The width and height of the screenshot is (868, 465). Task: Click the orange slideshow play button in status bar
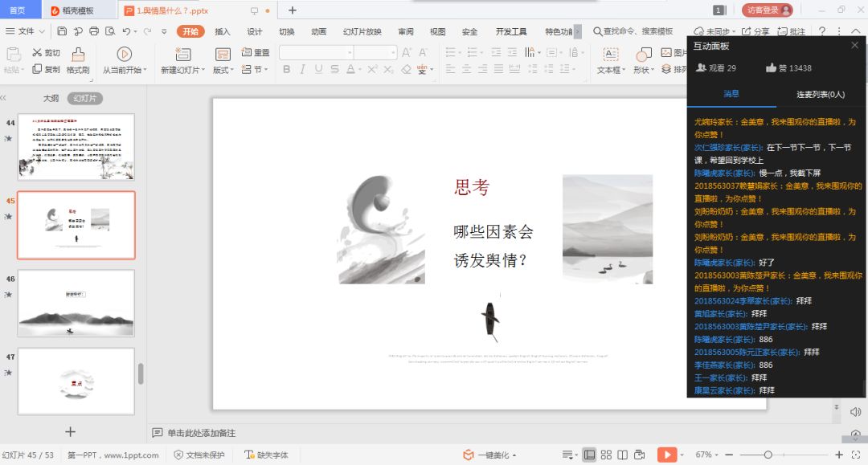(x=667, y=455)
